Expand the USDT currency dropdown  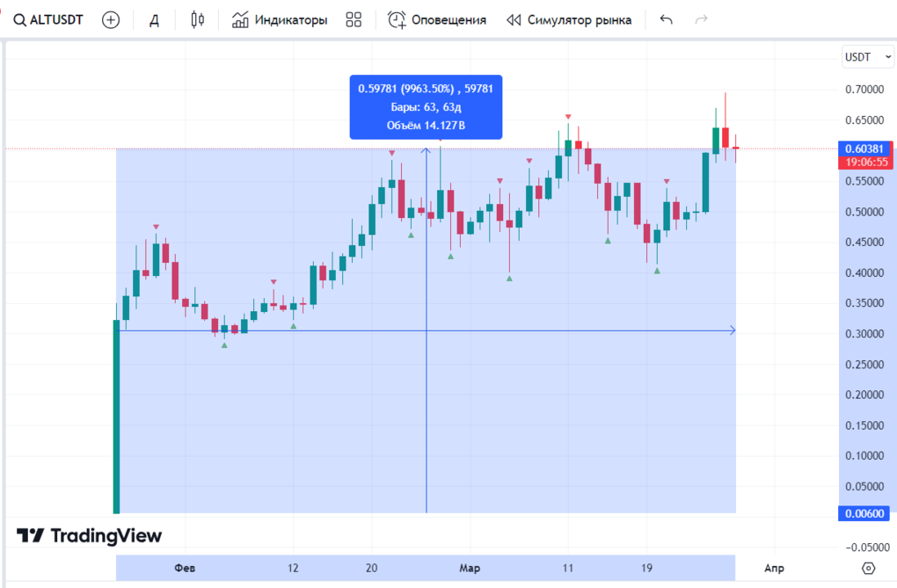click(863, 57)
